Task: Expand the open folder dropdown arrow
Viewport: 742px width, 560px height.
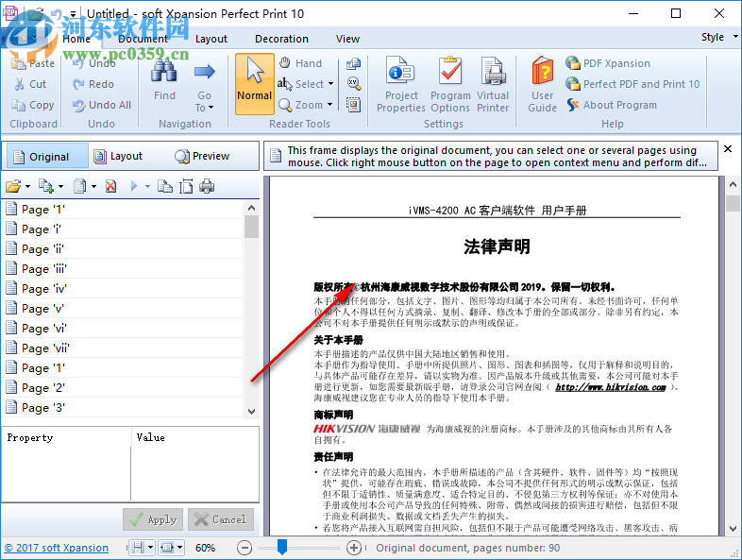Action: tap(27, 187)
